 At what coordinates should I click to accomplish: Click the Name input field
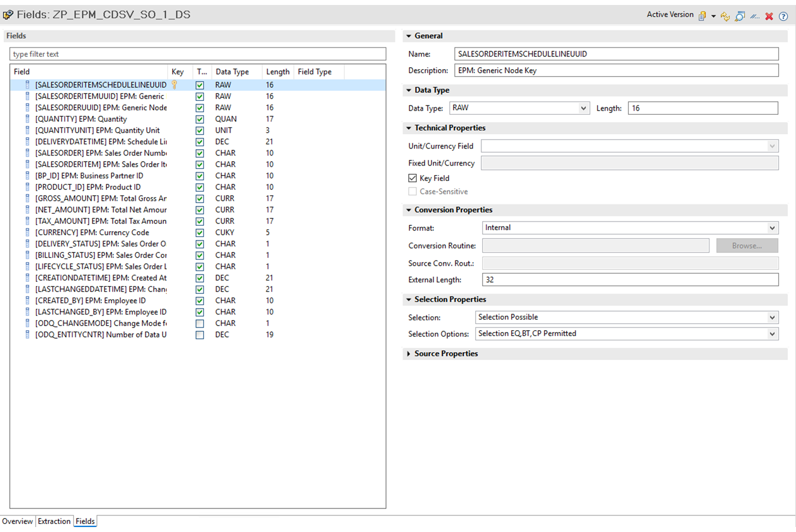(x=616, y=54)
